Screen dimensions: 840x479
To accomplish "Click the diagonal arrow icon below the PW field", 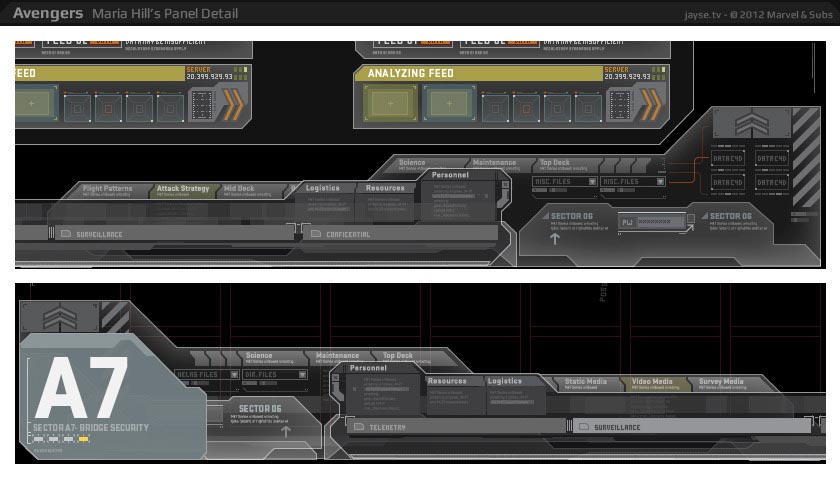I will [x=689, y=229].
